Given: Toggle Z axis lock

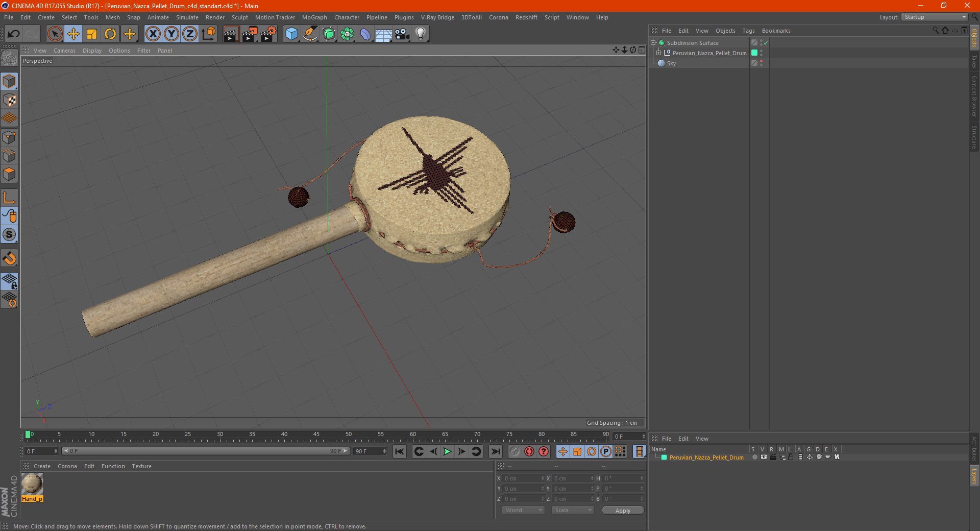Looking at the screenshot, I should (x=190, y=34).
